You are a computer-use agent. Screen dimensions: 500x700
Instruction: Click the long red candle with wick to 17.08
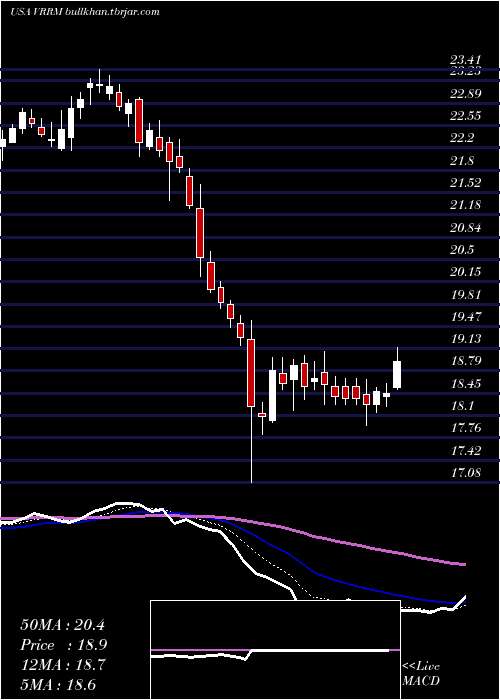click(x=251, y=401)
